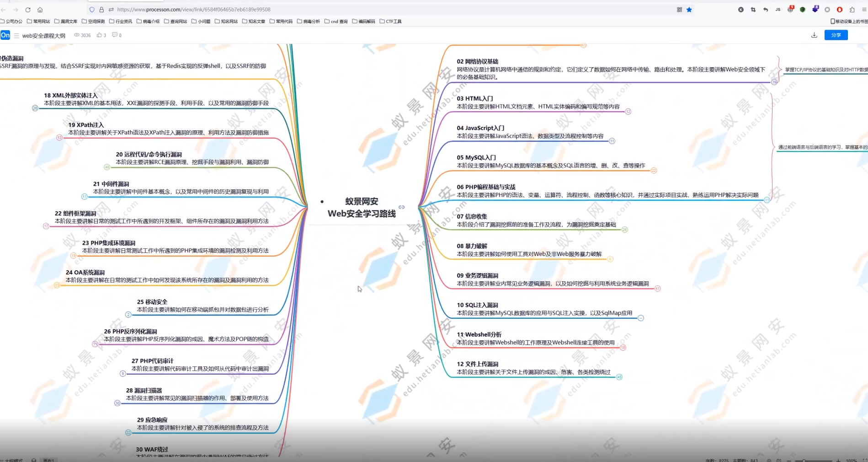868x462 pixels.
Task: Open the 病毒介绍 bookmarks folder
Action: [x=148, y=21]
